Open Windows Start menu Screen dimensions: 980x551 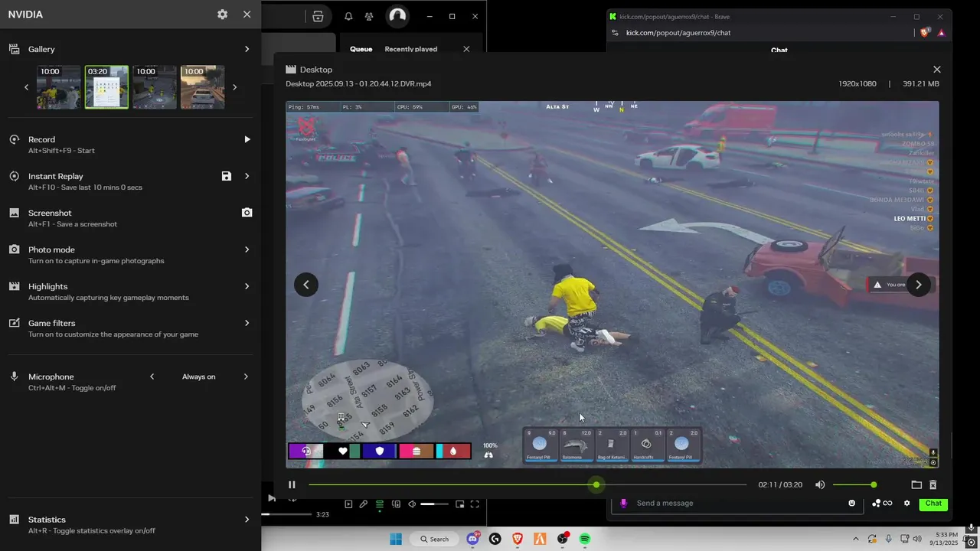pyautogui.click(x=396, y=539)
